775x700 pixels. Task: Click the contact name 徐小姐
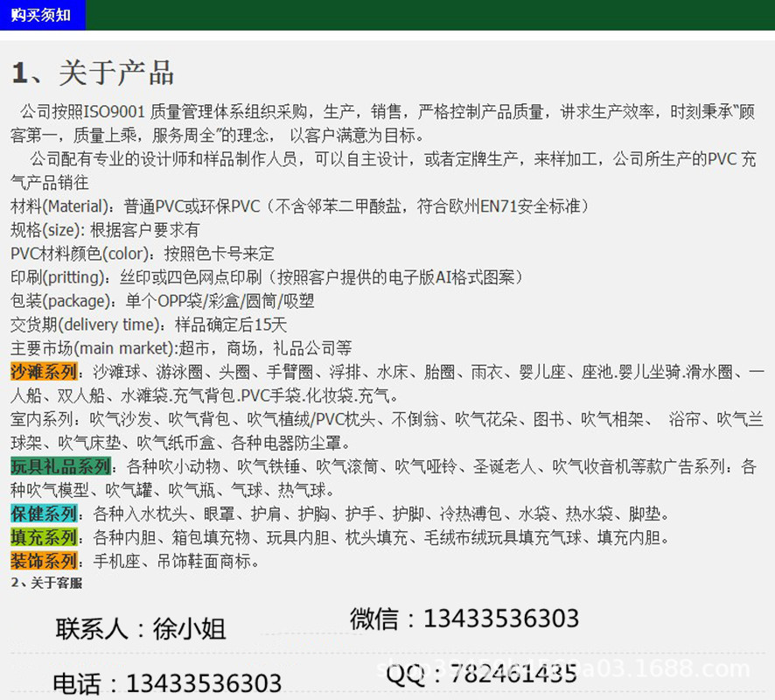(x=189, y=628)
